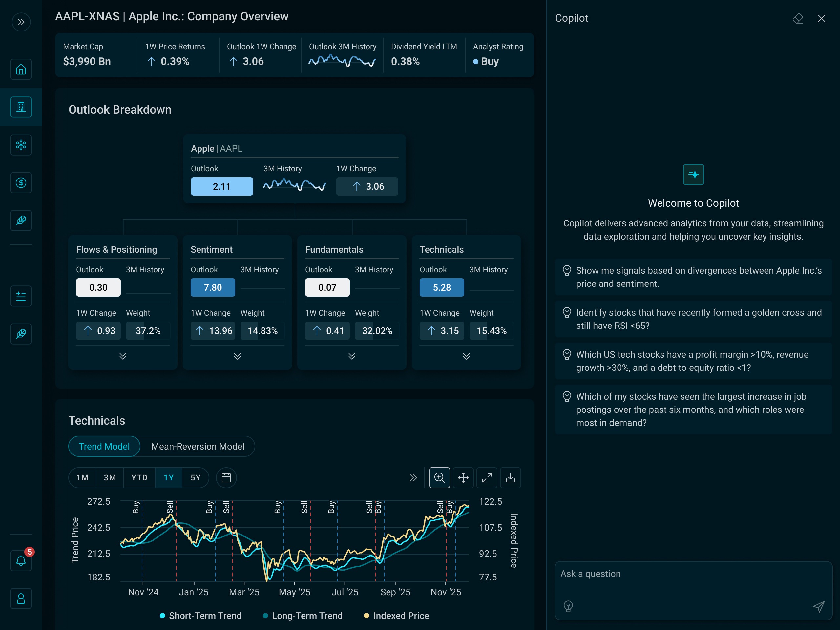840x630 pixels.
Task: Expand the Sentiment card details
Action: (x=237, y=356)
